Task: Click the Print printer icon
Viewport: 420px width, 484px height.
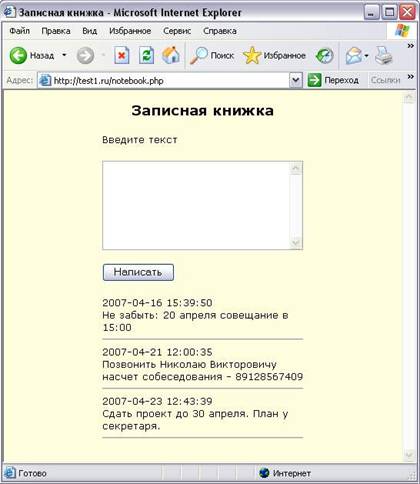Action: pyautogui.click(x=384, y=55)
